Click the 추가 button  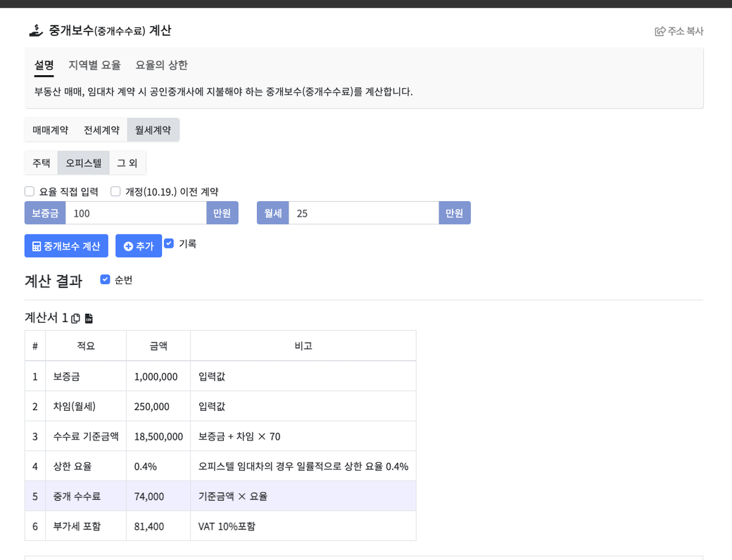coord(139,246)
